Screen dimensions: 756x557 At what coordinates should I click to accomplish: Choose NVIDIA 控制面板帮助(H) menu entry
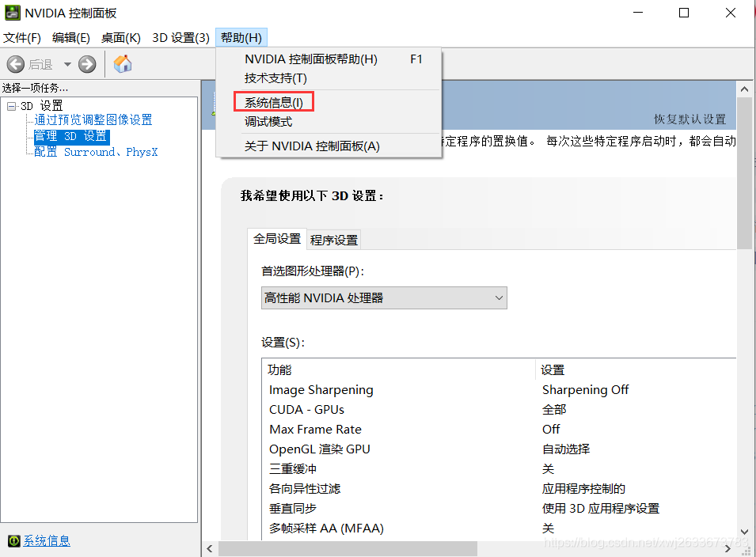[x=329, y=59]
